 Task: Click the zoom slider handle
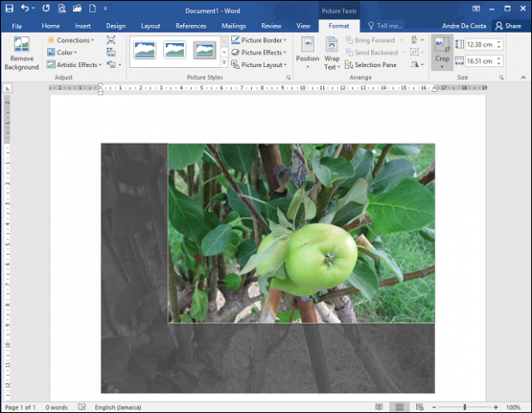(x=465, y=407)
